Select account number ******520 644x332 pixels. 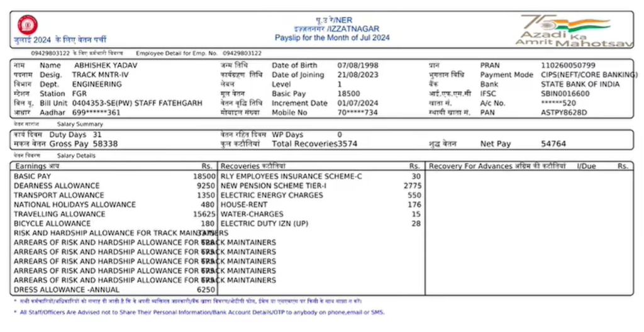point(558,103)
